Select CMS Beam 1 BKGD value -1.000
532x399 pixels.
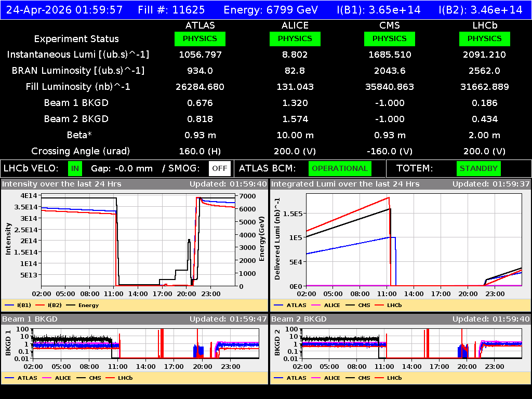390,103
